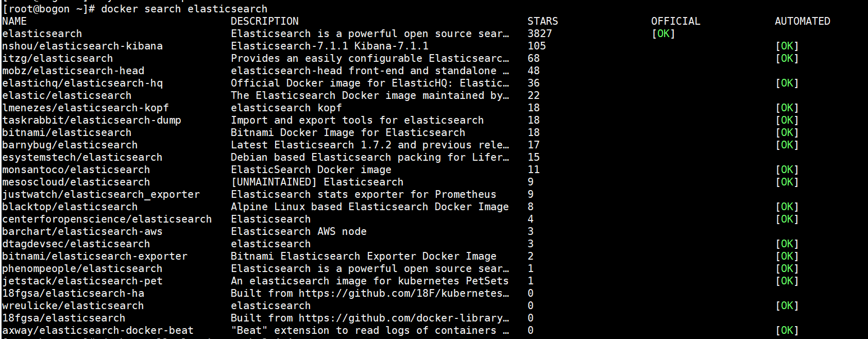Select the image name esystemstech/elasticsearch

(82, 157)
